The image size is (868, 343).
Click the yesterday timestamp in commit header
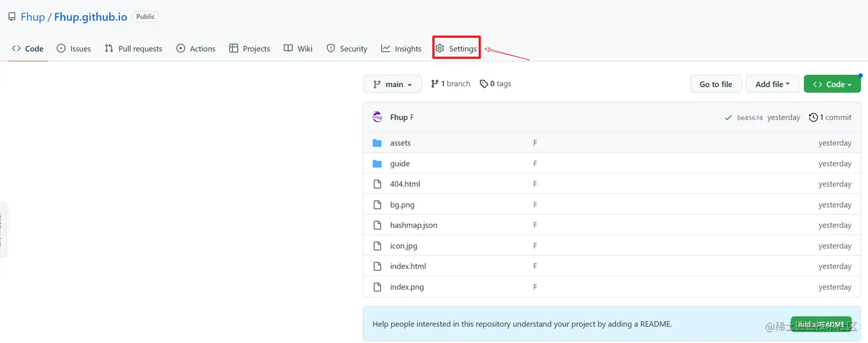pos(784,117)
